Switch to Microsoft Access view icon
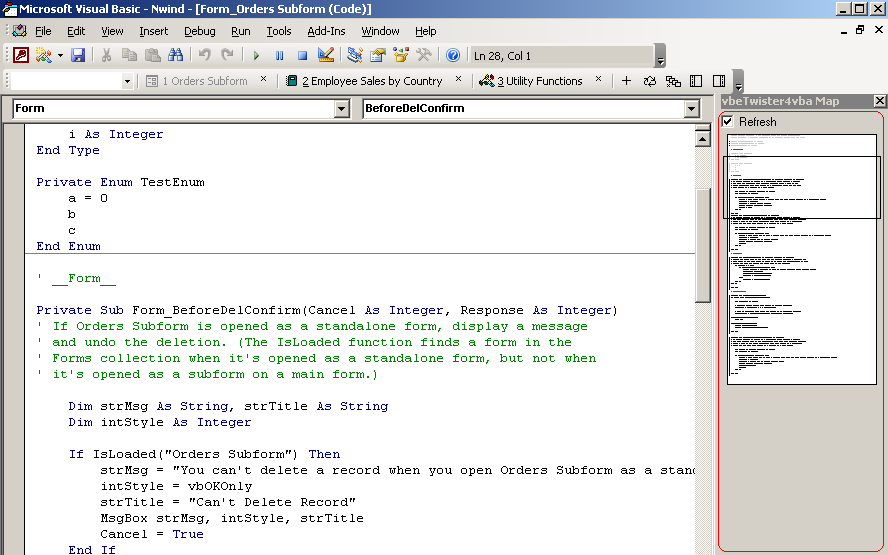 click(21, 55)
